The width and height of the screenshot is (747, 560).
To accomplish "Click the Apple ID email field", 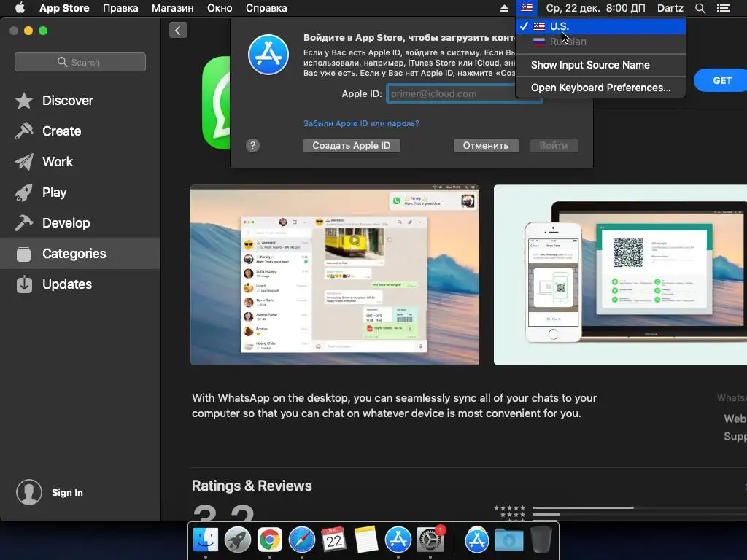I will click(464, 94).
